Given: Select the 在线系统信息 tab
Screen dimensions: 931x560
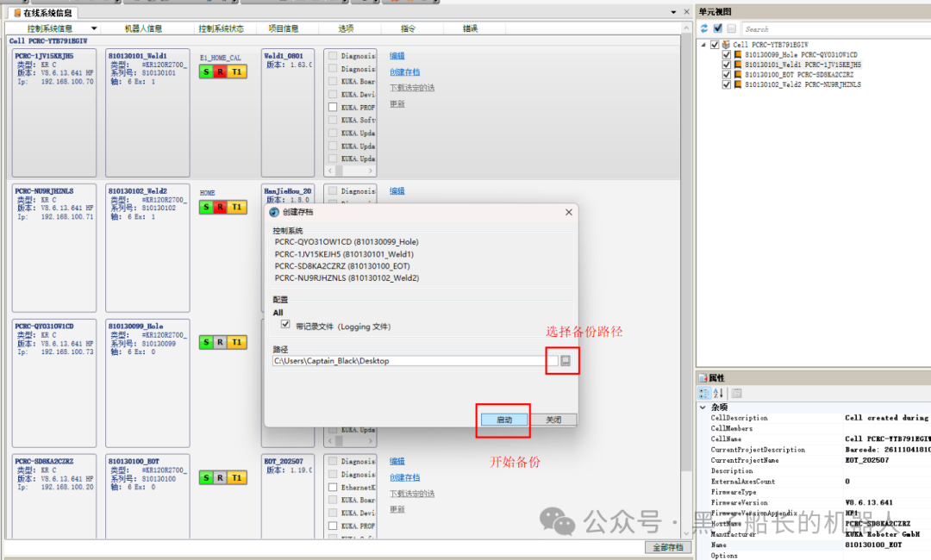Looking at the screenshot, I should click(x=42, y=13).
